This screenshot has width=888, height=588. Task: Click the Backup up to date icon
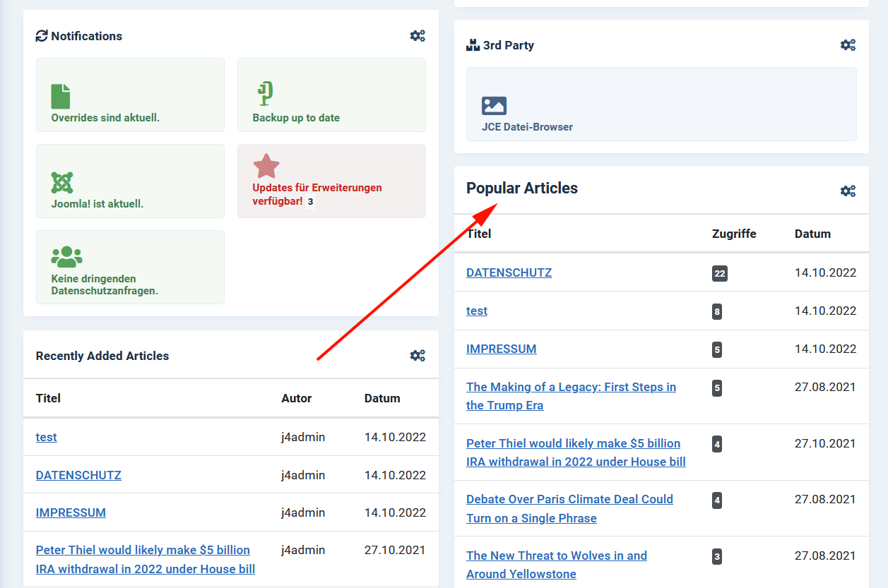[265, 94]
